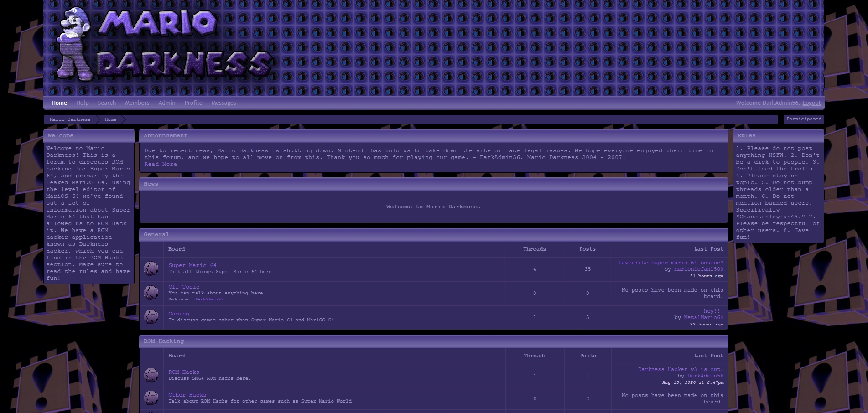868x413 pixels.
Task: Click the Welcome sidebar header
Action: click(89, 136)
